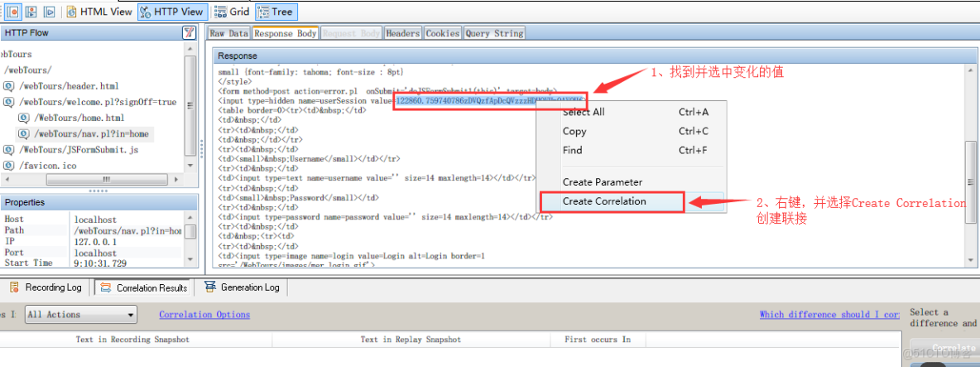The height and width of the screenshot is (367, 980).
Task: Click icon beside /WebTours/home.html
Action: [x=24, y=118]
